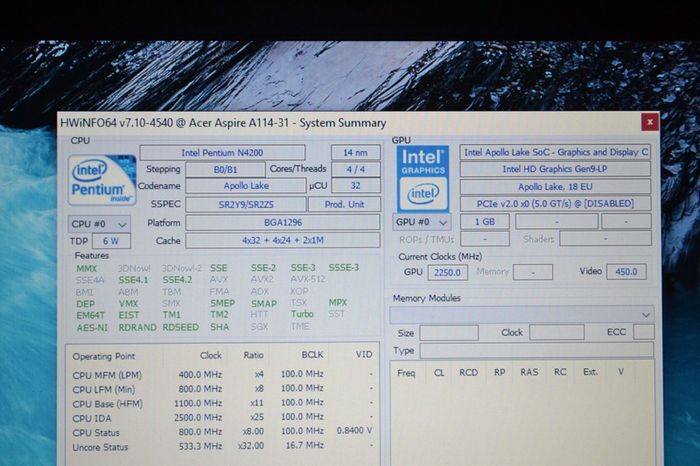
Task: Click the Freq memory timing column header
Action: click(x=406, y=373)
